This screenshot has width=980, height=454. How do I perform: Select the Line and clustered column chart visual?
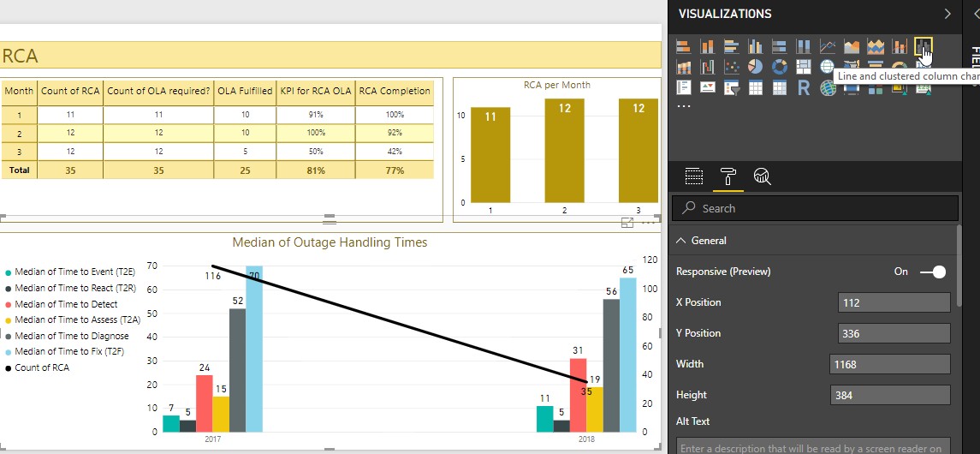[x=924, y=46]
